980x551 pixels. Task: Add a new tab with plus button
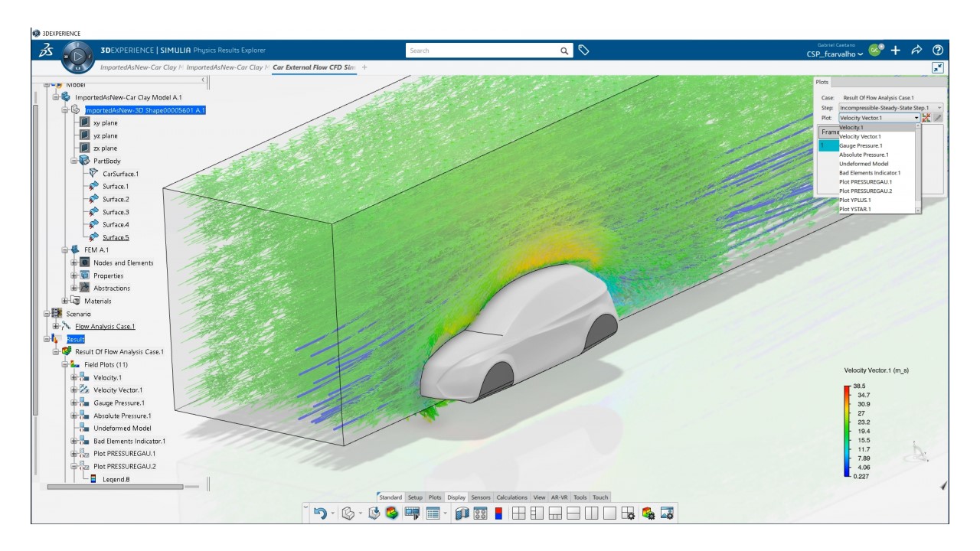coord(364,67)
